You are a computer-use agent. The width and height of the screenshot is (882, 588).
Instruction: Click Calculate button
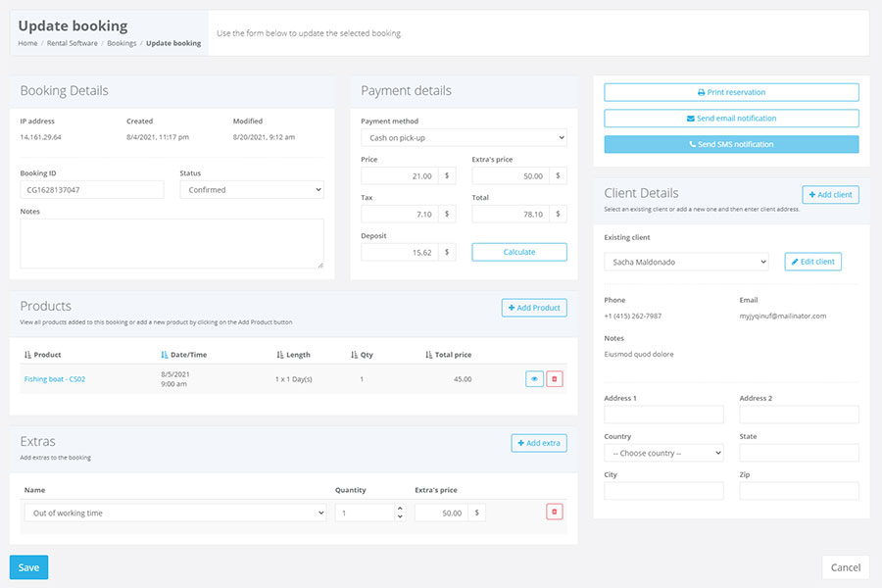(x=519, y=252)
